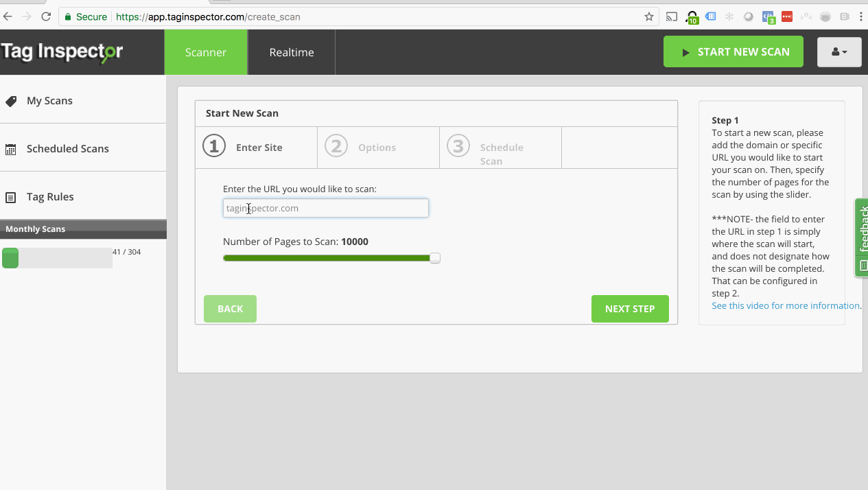
Task: Click the Tag Inspector logo
Action: [62, 52]
